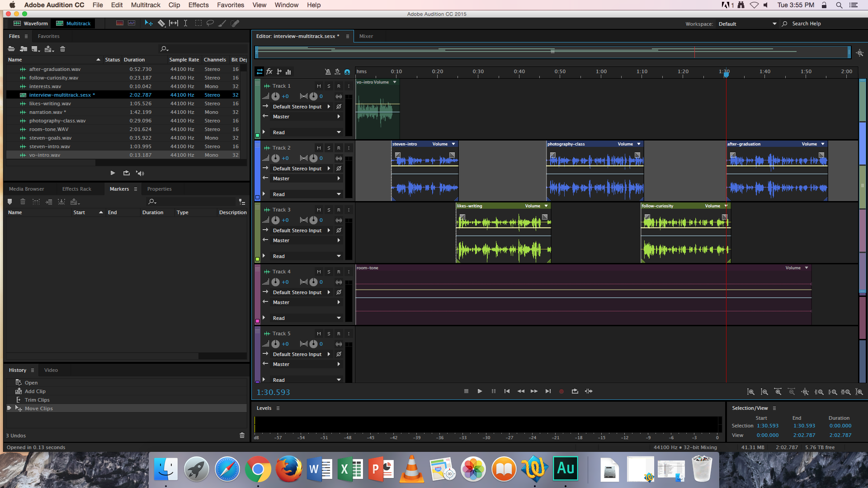
Task: Mute Track 2 with its M button
Action: [319, 148]
